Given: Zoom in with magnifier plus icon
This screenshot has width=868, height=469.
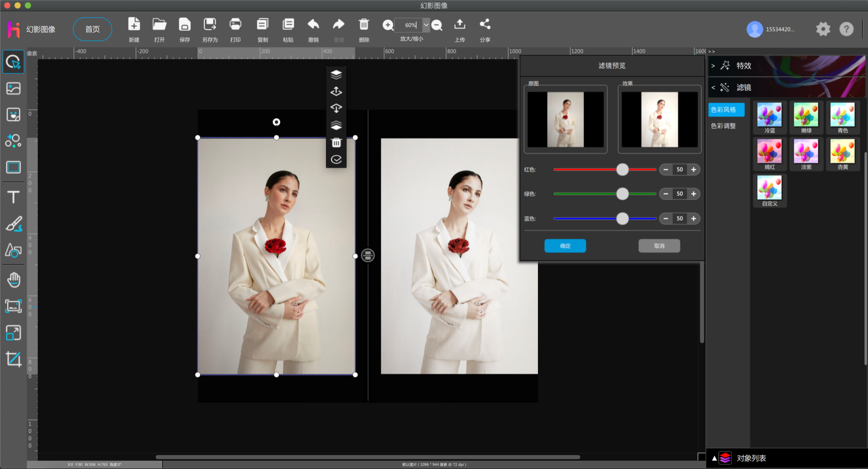Looking at the screenshot, I should pyautogui.click(x=388, y=25).
